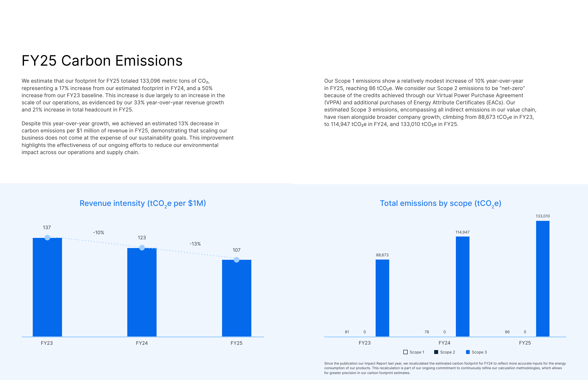Click the 137 value label
The image size is (588, 380).
[47, 228]
